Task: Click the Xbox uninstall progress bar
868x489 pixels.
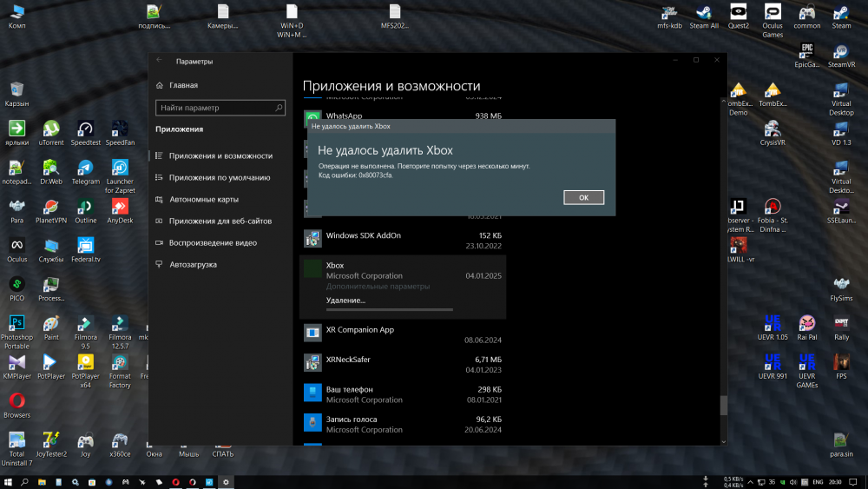Action: tap(389, 309)
